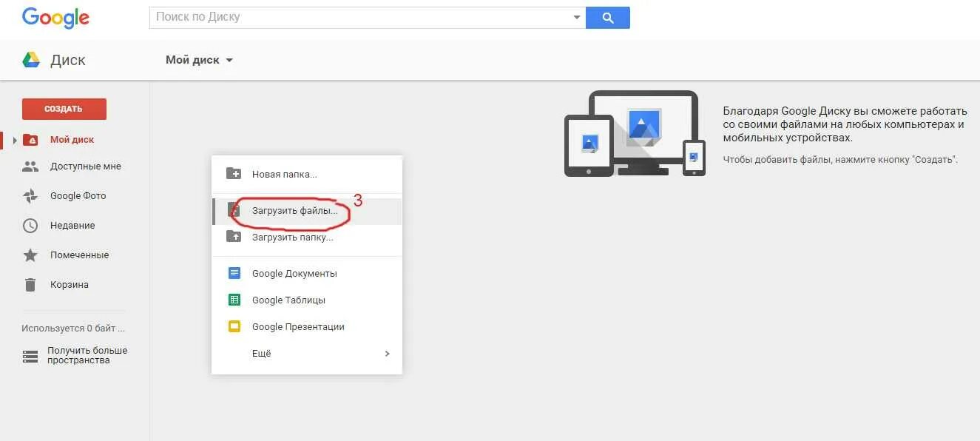Click the Google Drive triangle logo

(31, 59)
